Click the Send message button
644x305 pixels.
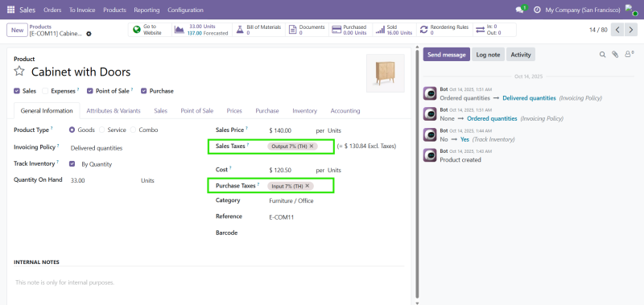point(447,54)
